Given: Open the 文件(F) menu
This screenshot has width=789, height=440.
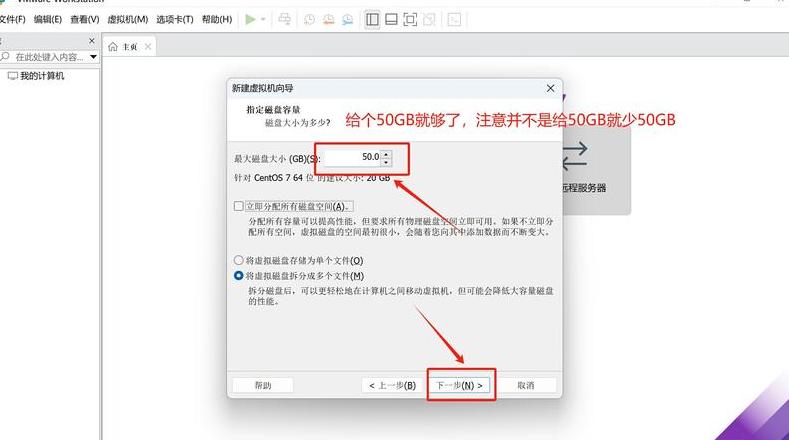Looking at the screenshot, I should click(12, 20).
